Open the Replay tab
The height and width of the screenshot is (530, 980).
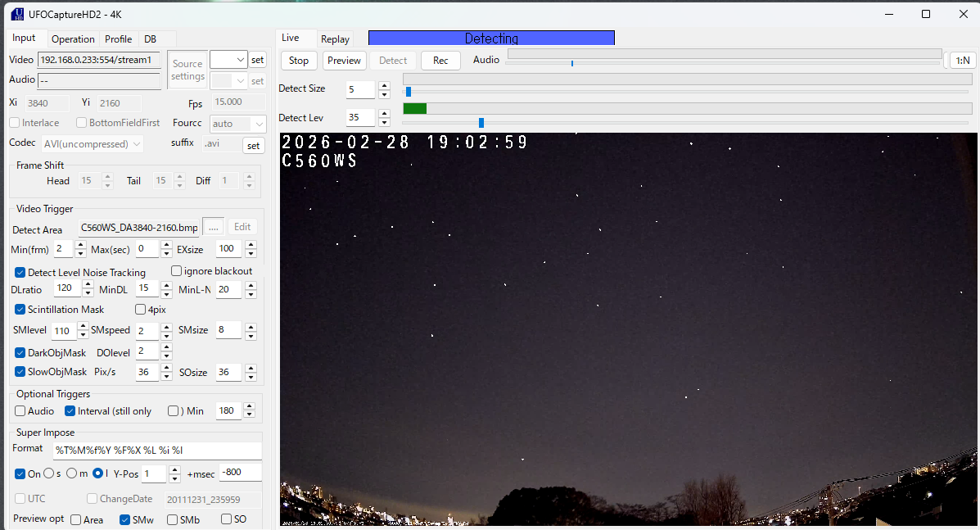coord(335,39)
